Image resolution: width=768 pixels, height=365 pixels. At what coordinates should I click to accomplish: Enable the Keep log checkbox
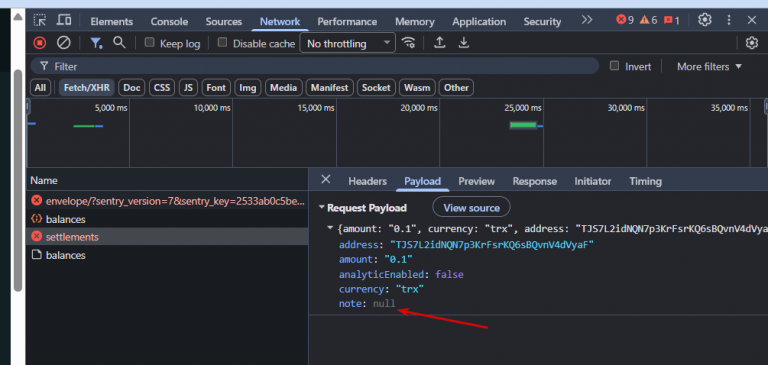click(x=149, y=43)
